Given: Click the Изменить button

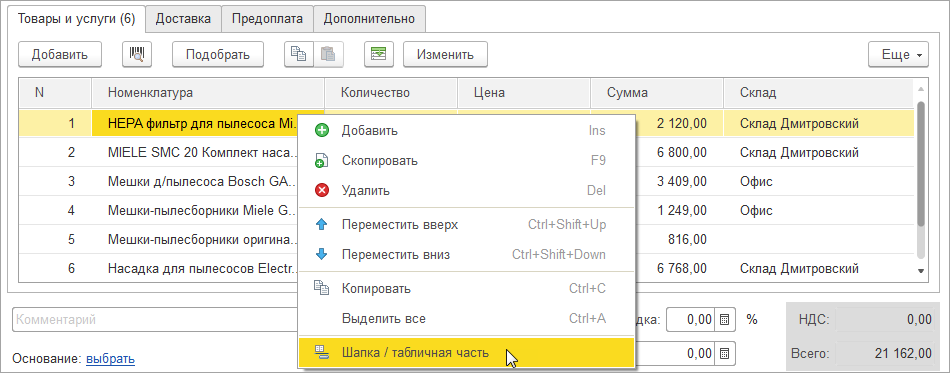Looking at the screenshot, I should point(445,54).
